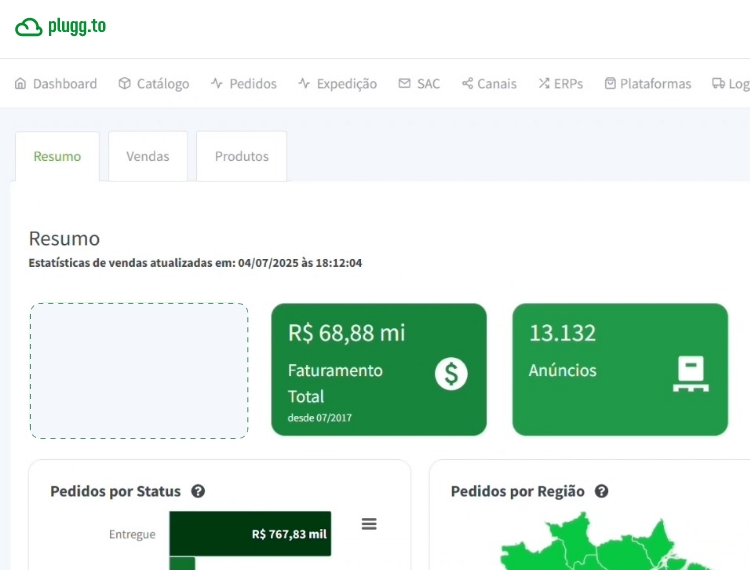750x570 pixels.
Task: Click the Pedidos pulse icon
Action: (217, 84)
